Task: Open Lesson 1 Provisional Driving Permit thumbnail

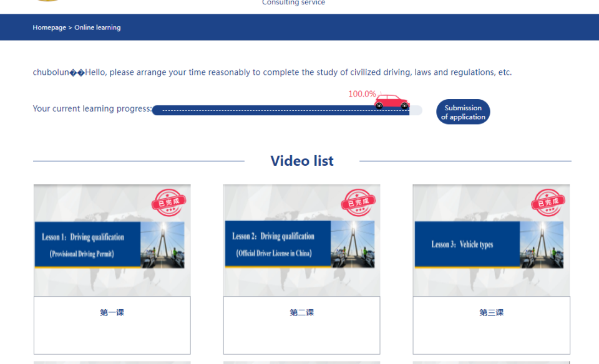Action: tap(112, 241)
